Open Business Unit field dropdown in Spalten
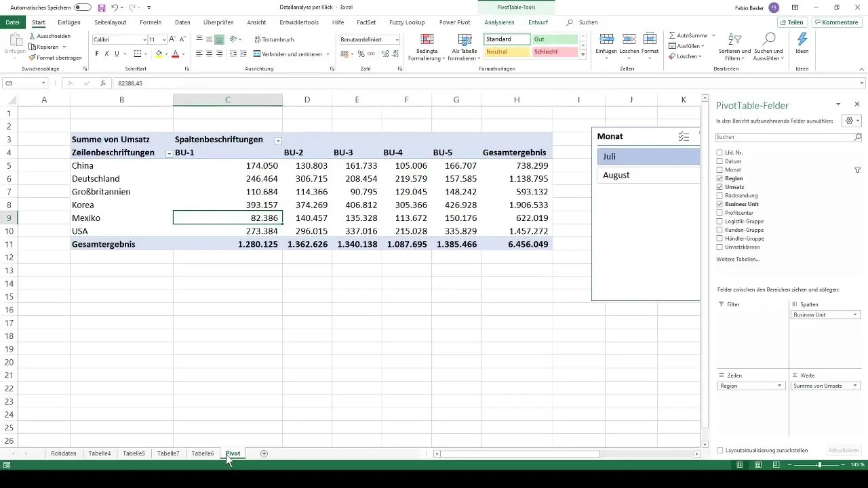Image resolution: width=868 pixels, height=488 pixels. tap(856, 314)
